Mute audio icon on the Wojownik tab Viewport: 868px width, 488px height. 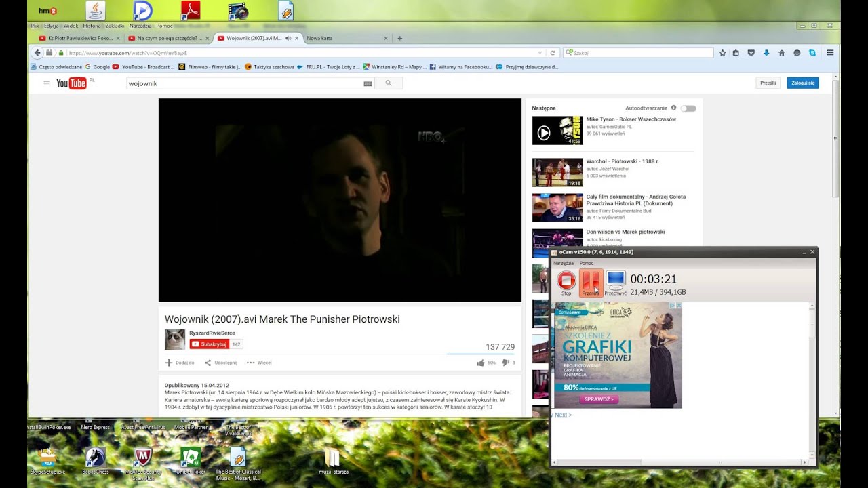pyautogui.click(x=288, y=38)
